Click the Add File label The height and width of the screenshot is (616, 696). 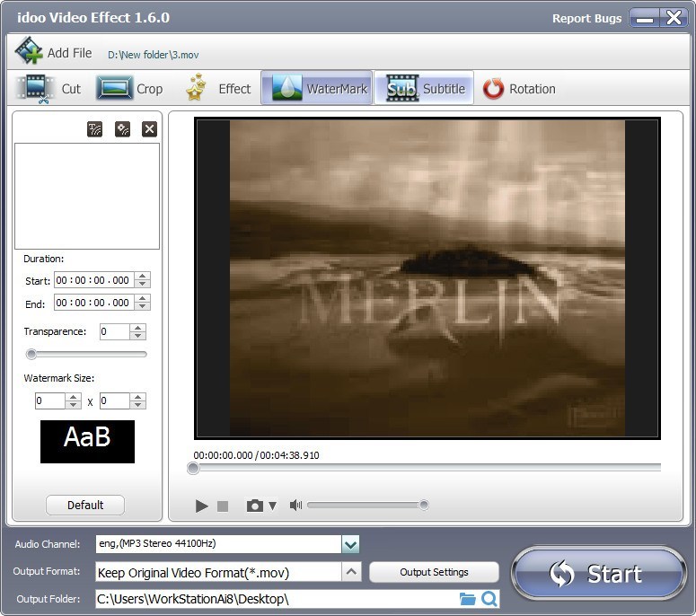pos(69,53)
